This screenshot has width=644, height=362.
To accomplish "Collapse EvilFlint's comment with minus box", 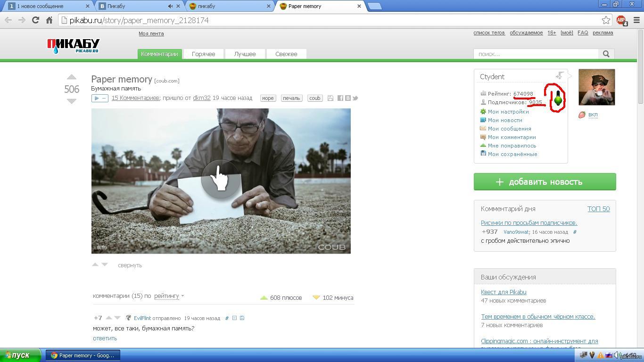I will (x=234, y=318).
